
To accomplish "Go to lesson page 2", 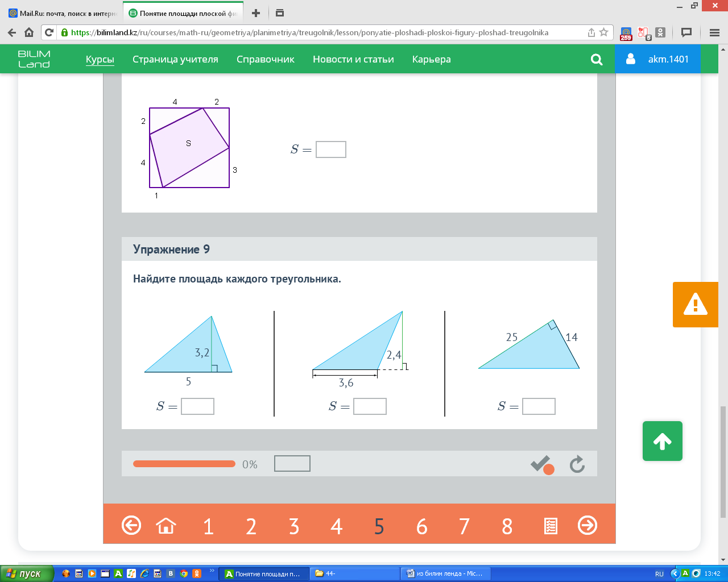I will tap(251, 526).
